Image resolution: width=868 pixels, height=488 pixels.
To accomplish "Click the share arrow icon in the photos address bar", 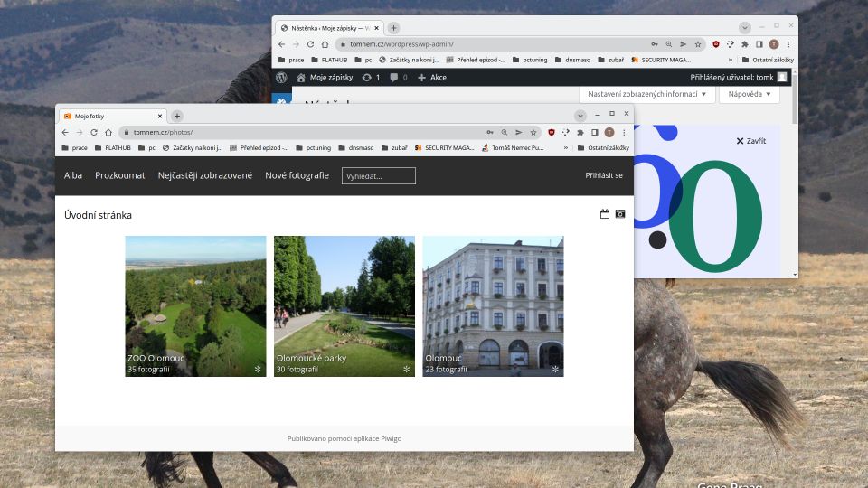I will 519,132.
